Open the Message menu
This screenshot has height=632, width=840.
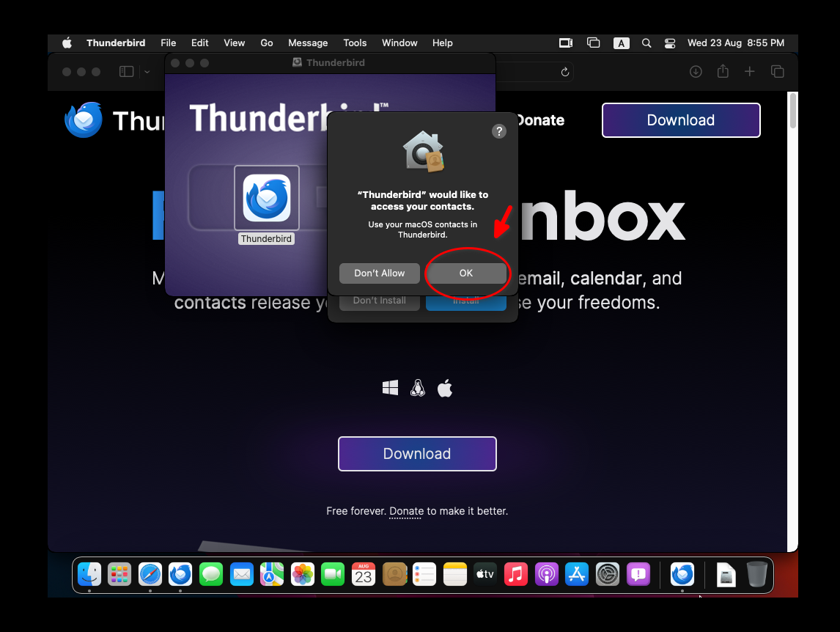tap(308, 43)
